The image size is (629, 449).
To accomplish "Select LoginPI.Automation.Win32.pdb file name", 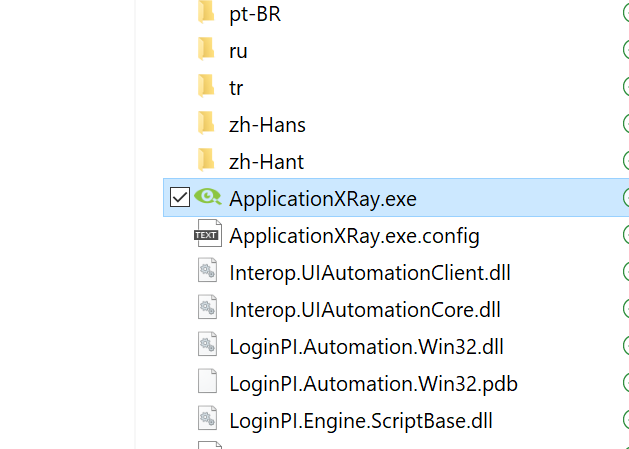I will point(373,384).
